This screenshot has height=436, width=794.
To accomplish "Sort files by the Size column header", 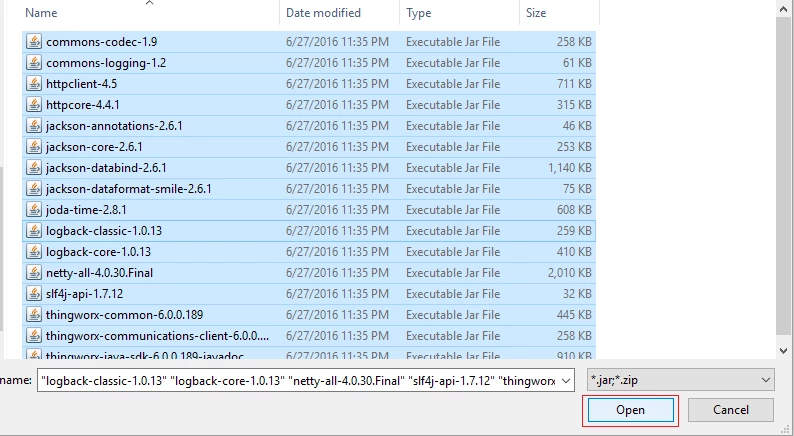I will (x=536, y=13).
